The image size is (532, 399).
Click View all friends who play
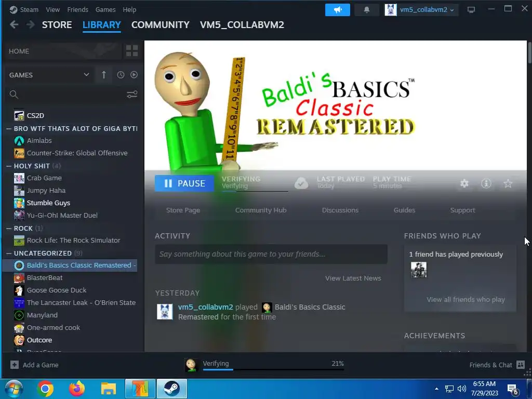click(x=465, y=299)
